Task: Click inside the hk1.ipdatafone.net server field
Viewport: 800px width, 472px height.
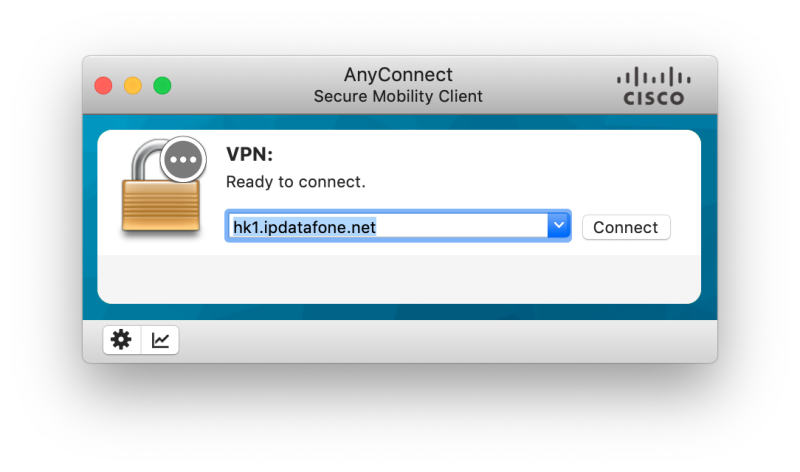Action: [386, 226]
